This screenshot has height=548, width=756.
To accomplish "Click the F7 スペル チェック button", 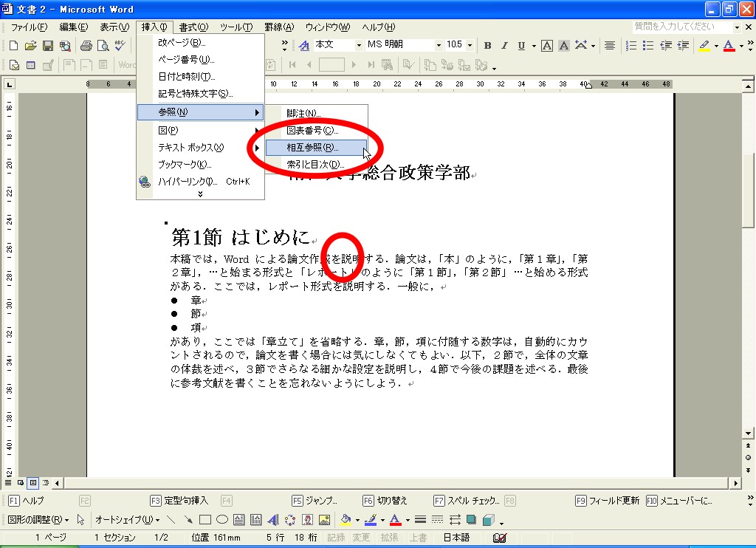I will (x=467, y=501).
